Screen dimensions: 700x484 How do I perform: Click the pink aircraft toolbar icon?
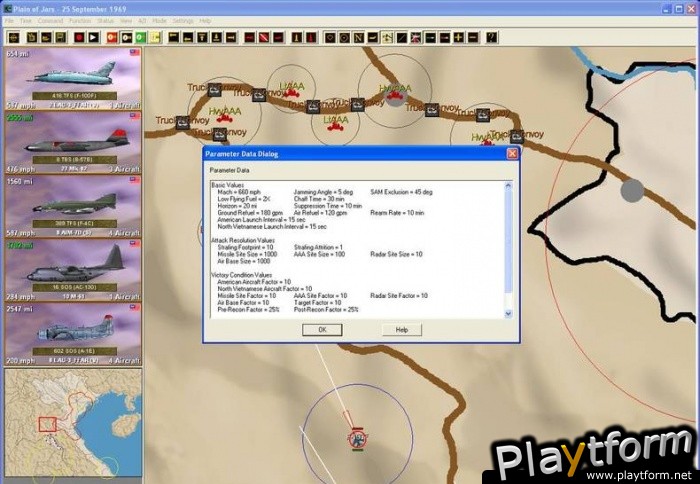pyautogui.click(x=416, y=38)
